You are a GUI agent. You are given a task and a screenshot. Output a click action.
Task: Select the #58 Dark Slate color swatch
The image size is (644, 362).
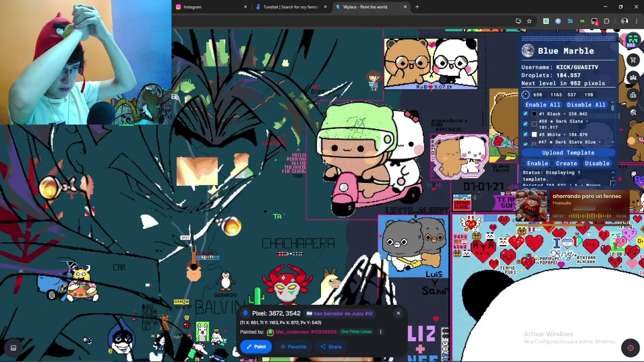pos(534,124)
